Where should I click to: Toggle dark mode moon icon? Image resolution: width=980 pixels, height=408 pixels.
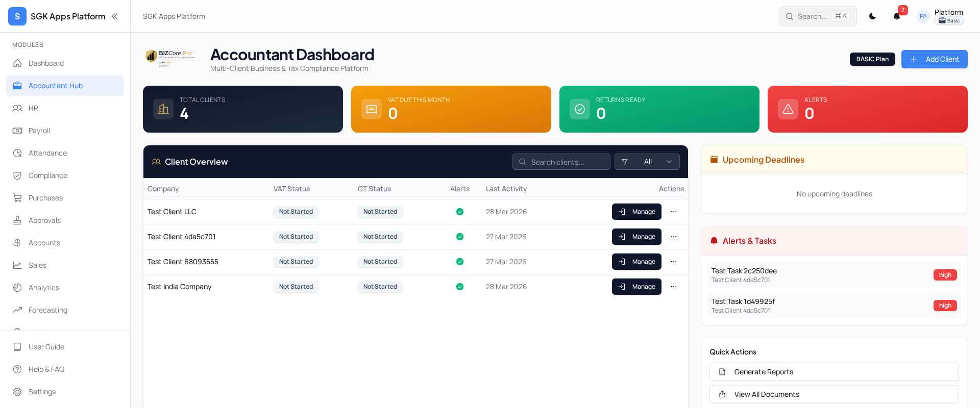(872, 16)
